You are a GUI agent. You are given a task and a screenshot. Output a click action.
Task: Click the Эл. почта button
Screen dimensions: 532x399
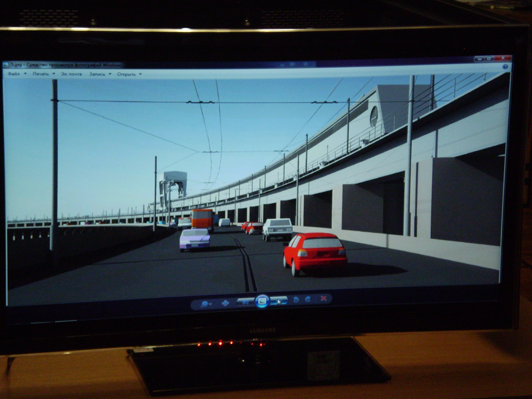(x=71, y=74)
